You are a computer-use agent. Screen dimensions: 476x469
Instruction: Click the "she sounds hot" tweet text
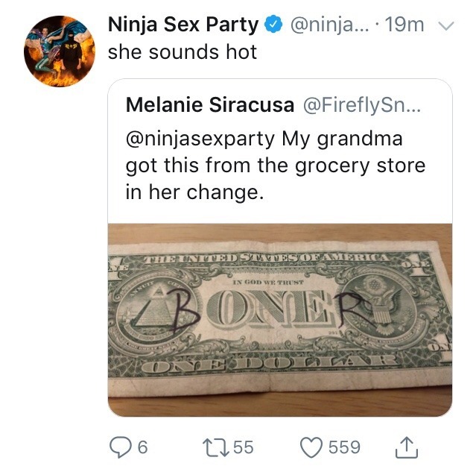click(183, 52)
